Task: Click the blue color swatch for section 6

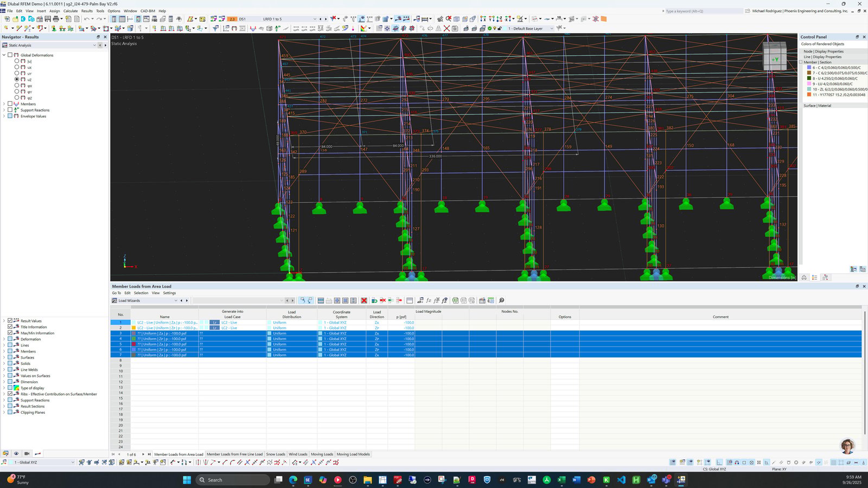Action: coord(809,67)
